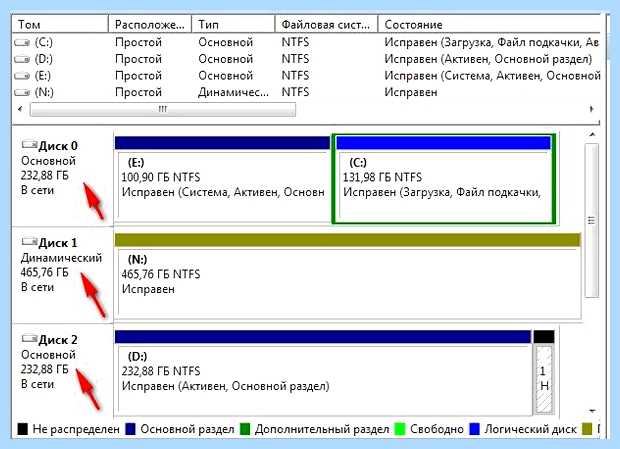Click the Исправен status cell in (N:) row
The width and height of the screenshot is (620, 449).
tap(411, 92)
